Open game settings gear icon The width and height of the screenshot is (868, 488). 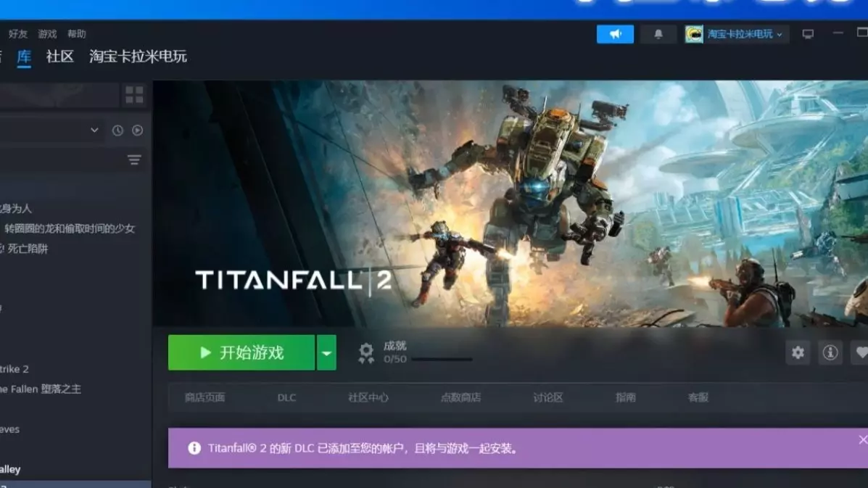[798, 352]
